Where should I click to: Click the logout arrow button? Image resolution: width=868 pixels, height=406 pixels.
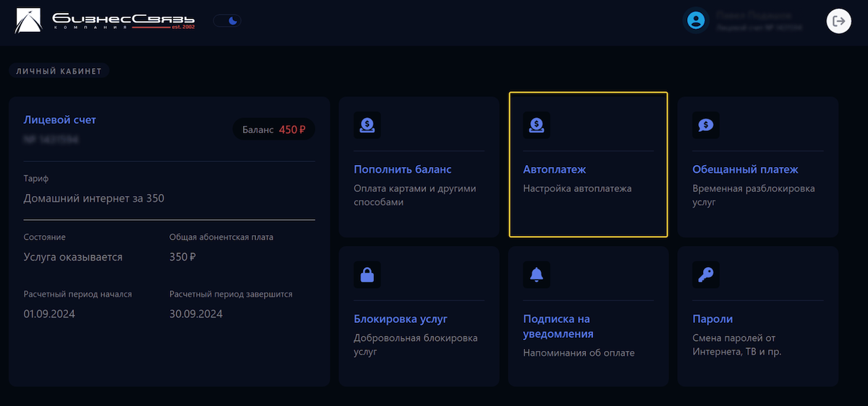(x=838, y=21)
